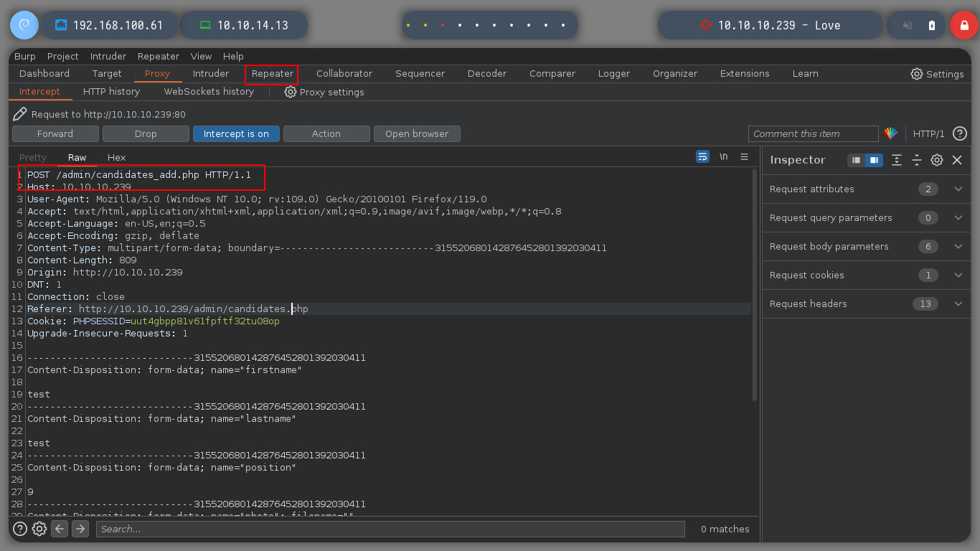Switch to the Extensions tab

click(745, 73)
